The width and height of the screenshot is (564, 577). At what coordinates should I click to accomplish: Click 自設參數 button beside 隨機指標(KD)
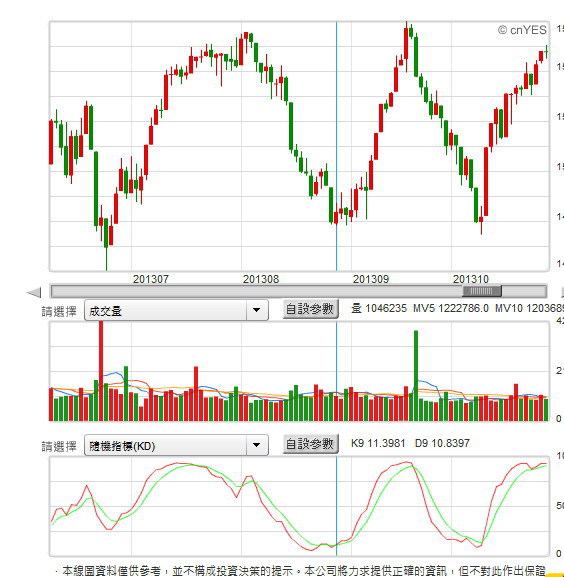(310, 444)
